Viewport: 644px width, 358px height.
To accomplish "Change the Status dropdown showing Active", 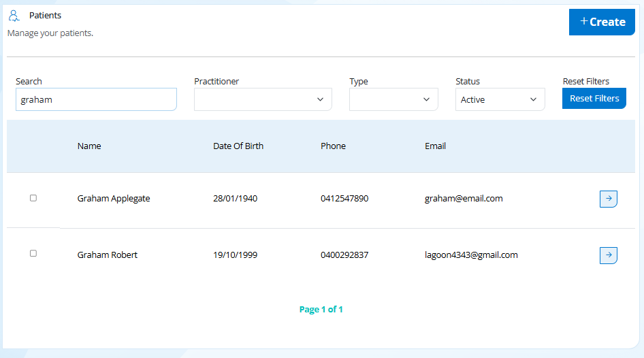I will 500,99.
